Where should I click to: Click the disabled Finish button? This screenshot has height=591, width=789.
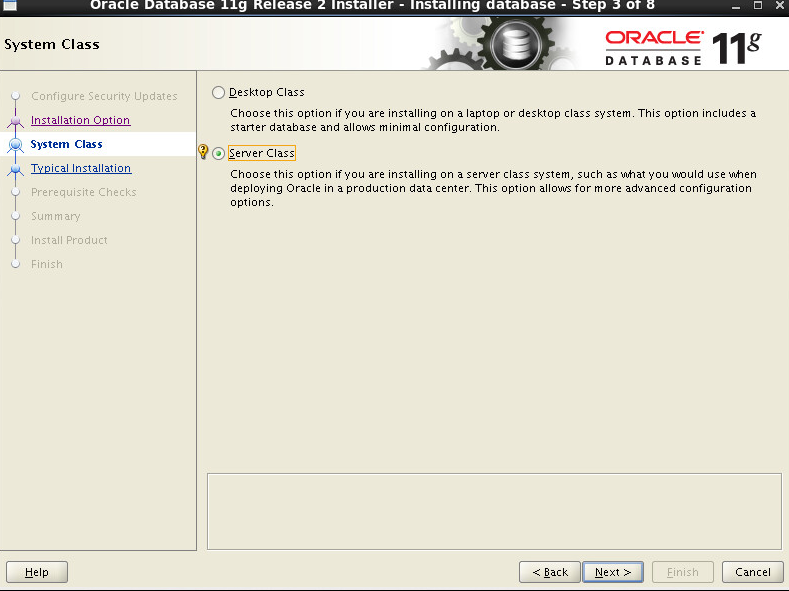click(x=683, y=572)
